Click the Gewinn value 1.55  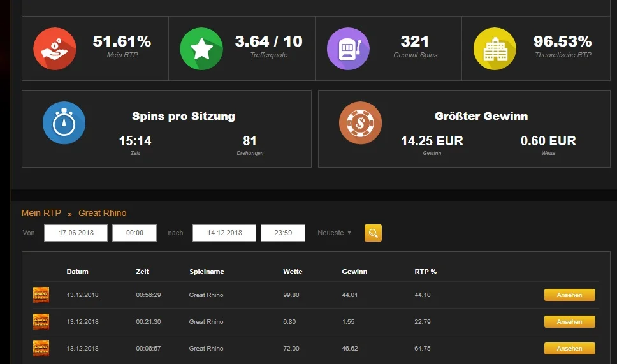click(348, 321)
